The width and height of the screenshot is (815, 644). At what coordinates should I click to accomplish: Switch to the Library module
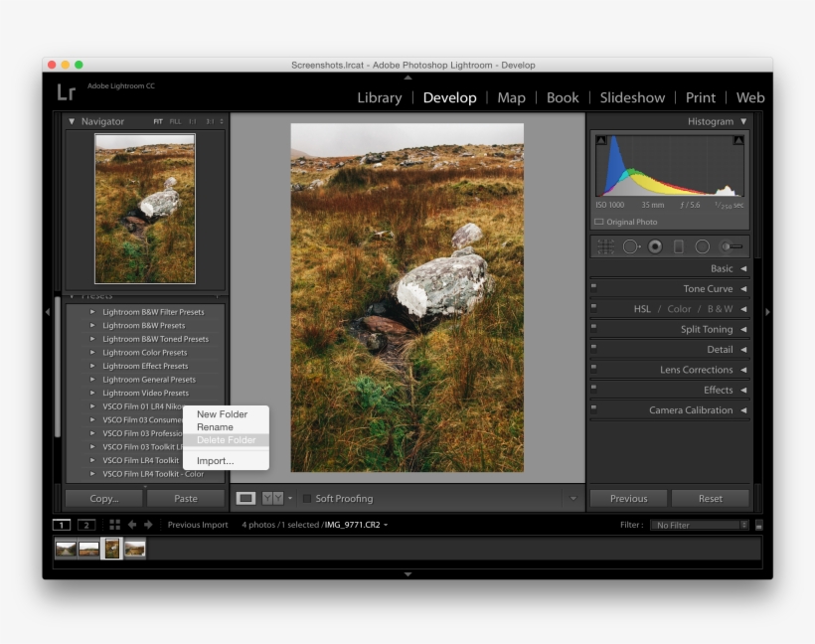coord(379,97)
